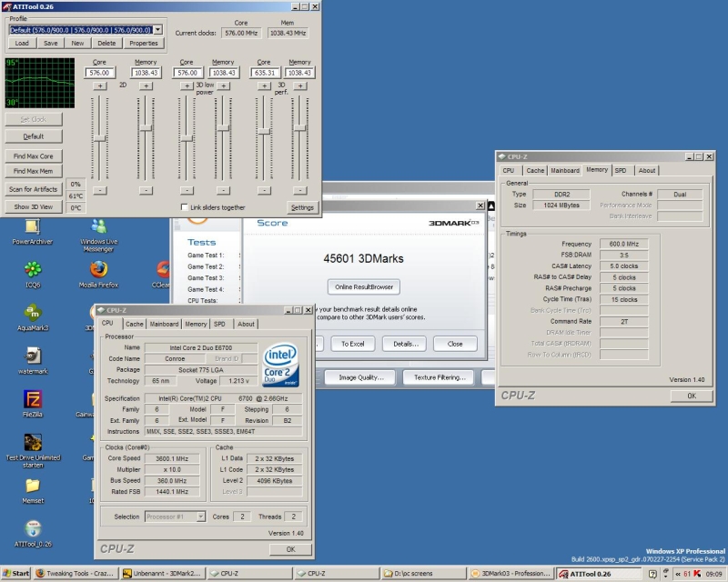Screen dimensions: 728x582
Task: Click the Default clocks button
Action: click(34, 136)
